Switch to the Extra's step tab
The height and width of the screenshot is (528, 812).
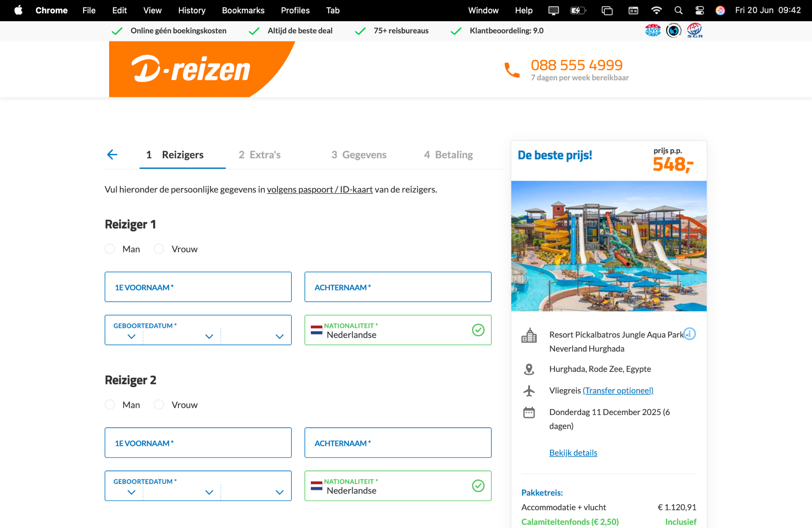tap(260, 155)
